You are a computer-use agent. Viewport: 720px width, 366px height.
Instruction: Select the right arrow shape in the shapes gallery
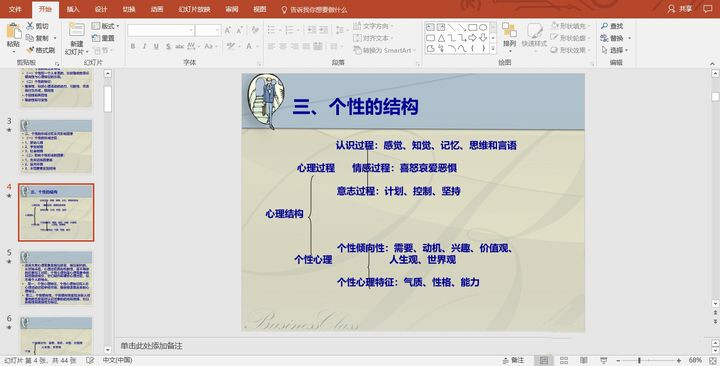[472, 38]
